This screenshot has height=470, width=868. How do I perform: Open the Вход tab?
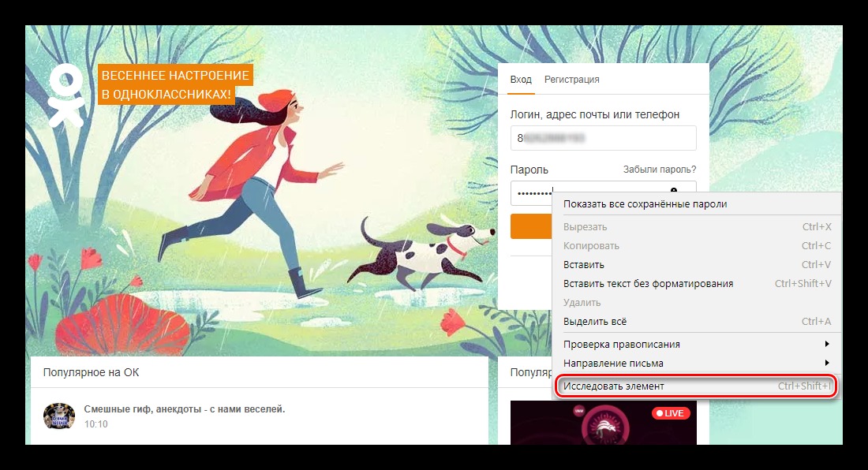point(521,80)
